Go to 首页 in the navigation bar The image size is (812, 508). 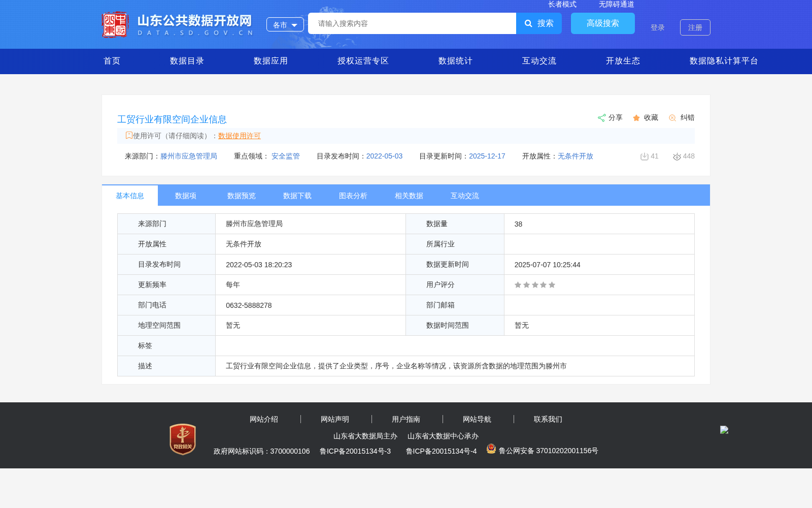[x=112, y=61]
